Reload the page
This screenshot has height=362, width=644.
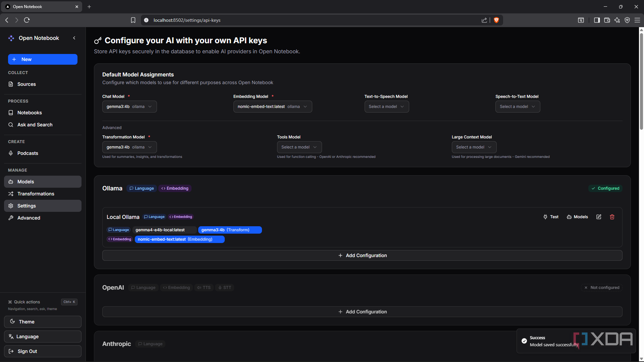27,20
